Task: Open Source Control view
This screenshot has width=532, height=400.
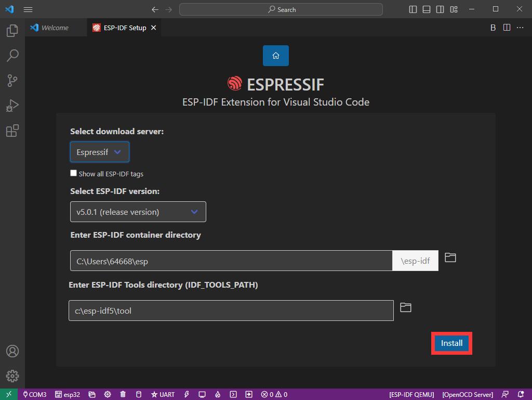Action: (x=12, y=81)
